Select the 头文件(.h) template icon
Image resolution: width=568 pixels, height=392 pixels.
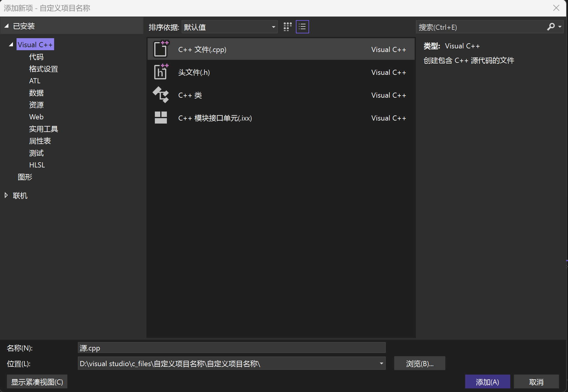(x=161, y=72)
